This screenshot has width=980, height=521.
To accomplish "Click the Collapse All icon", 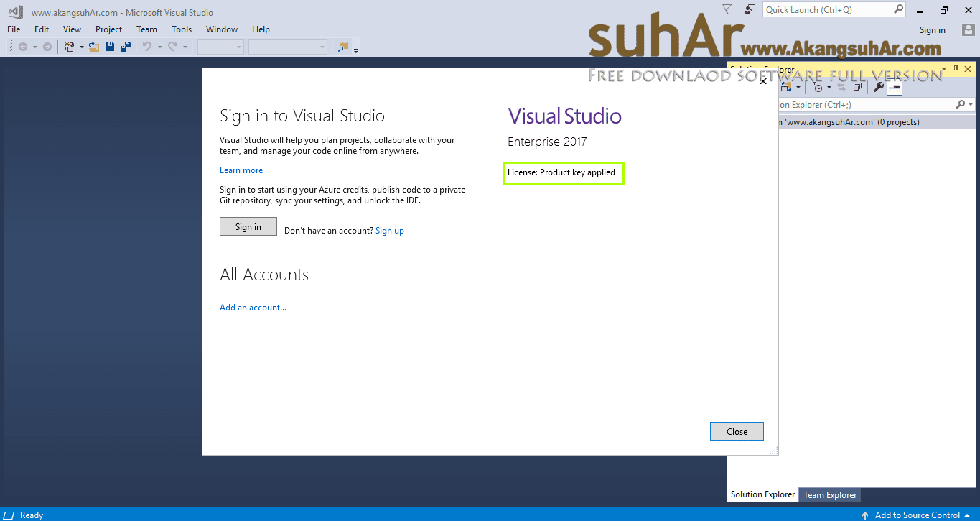I will pyautogui.click(x=858, y=87).
